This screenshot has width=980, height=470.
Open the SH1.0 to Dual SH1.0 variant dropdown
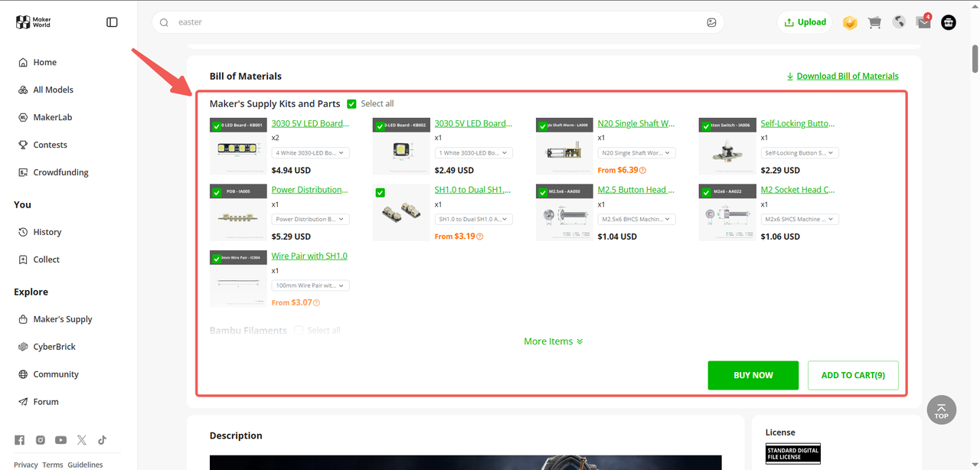point(473,219)
